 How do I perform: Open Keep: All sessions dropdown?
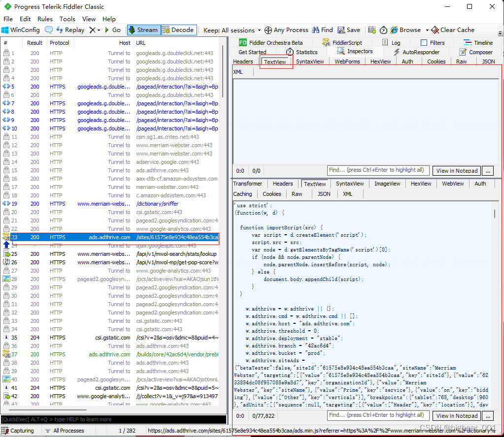click(x=232, y=30)
